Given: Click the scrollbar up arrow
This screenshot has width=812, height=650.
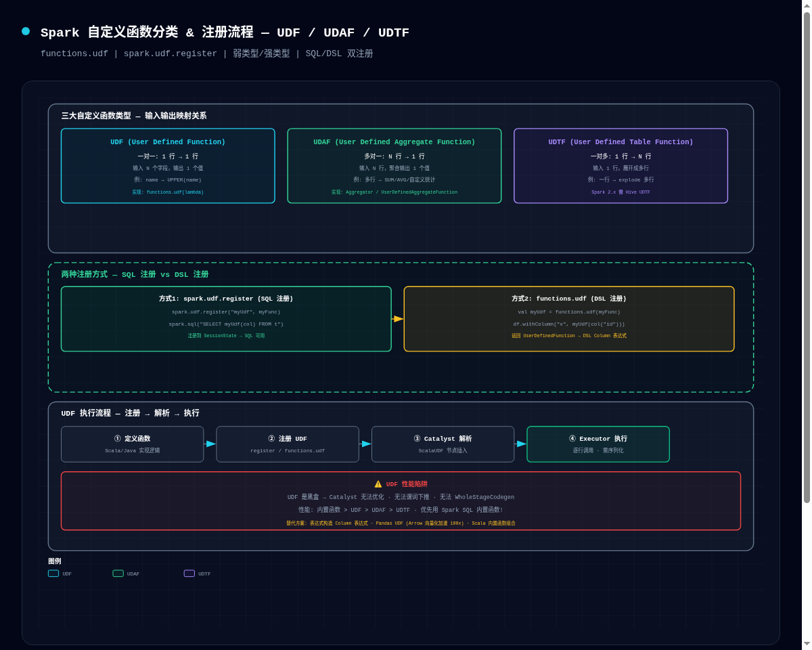Looking at the screenshot, I should click(x=807, y=5).
